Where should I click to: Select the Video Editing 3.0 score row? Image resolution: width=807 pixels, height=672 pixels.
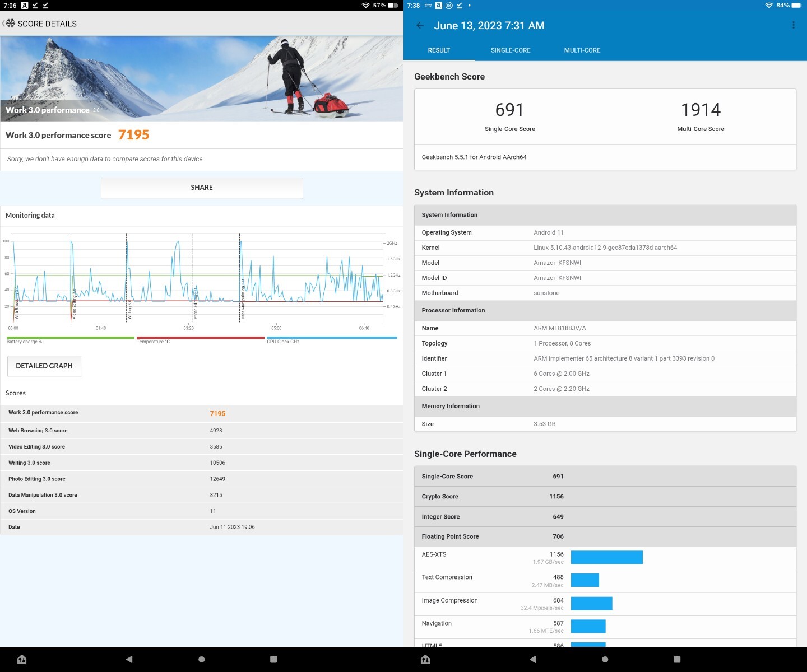pyautogui.click(x=202, y=447)
